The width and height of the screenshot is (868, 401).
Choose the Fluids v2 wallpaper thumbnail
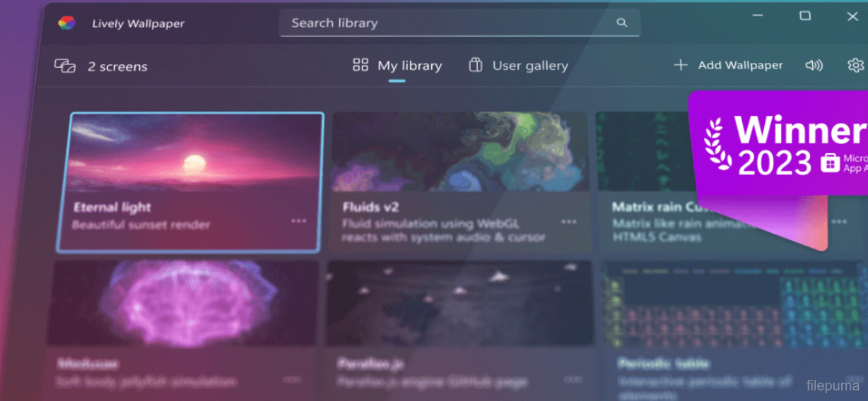coord(459,151)
